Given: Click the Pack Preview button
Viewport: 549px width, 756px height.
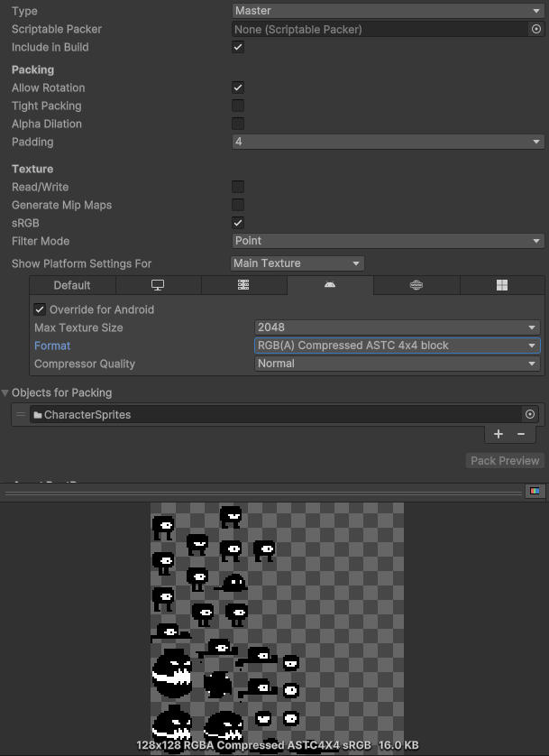Looking at the screenshot, I should pyautogui.click(x=505, y=460).
